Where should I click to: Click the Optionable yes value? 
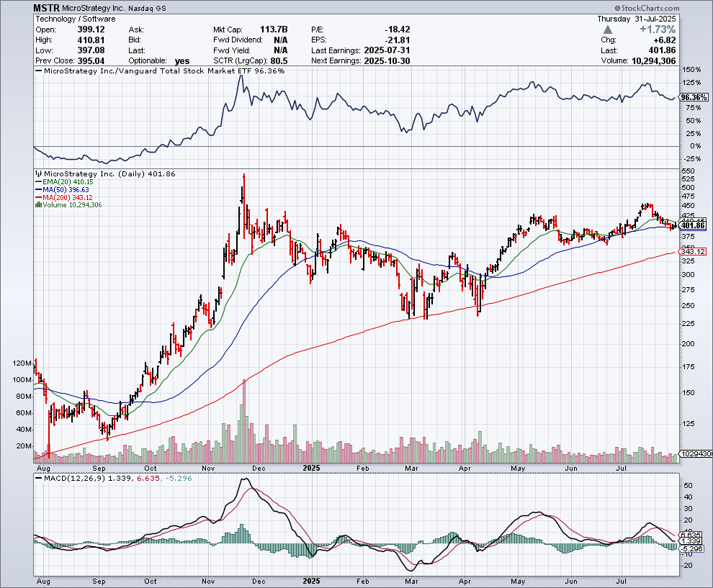[182, 61]
